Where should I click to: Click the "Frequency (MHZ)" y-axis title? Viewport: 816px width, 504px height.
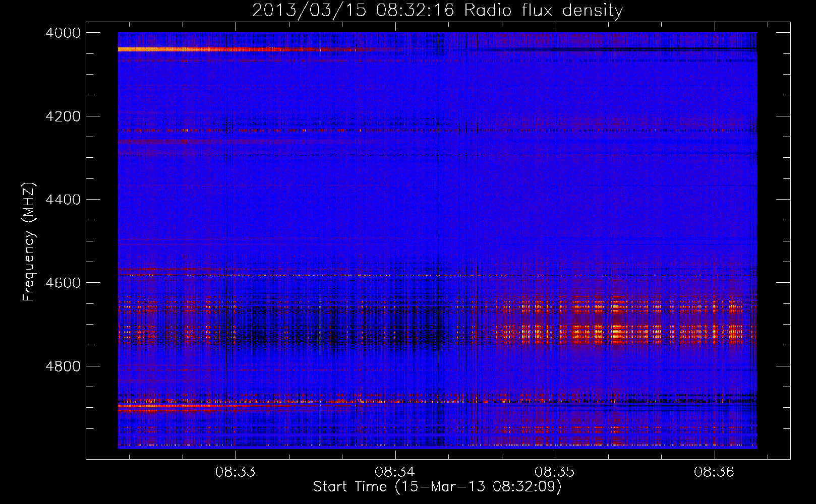(29, 242)
